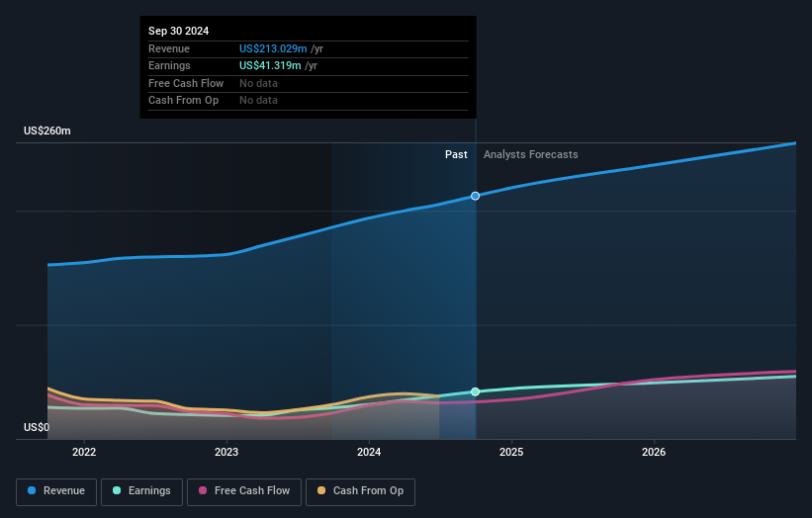
Task: Toggle the Earnings legend series
Action: click(141, 491)
